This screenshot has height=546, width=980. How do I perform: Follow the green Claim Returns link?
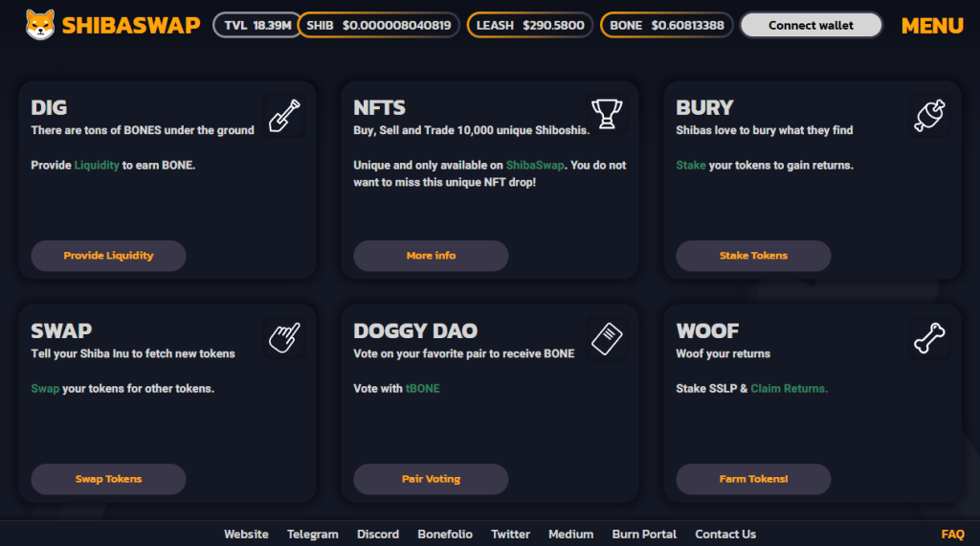coord(789,388)
